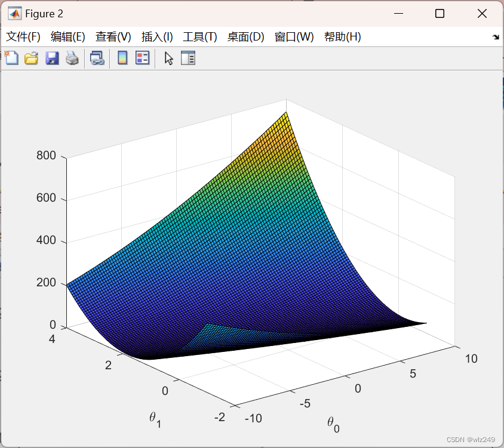Image resolution: width=504 pixels, height=448 pixels.
Task: Click the -10 tick label on the θ0 axis
Action: point(253,418)
